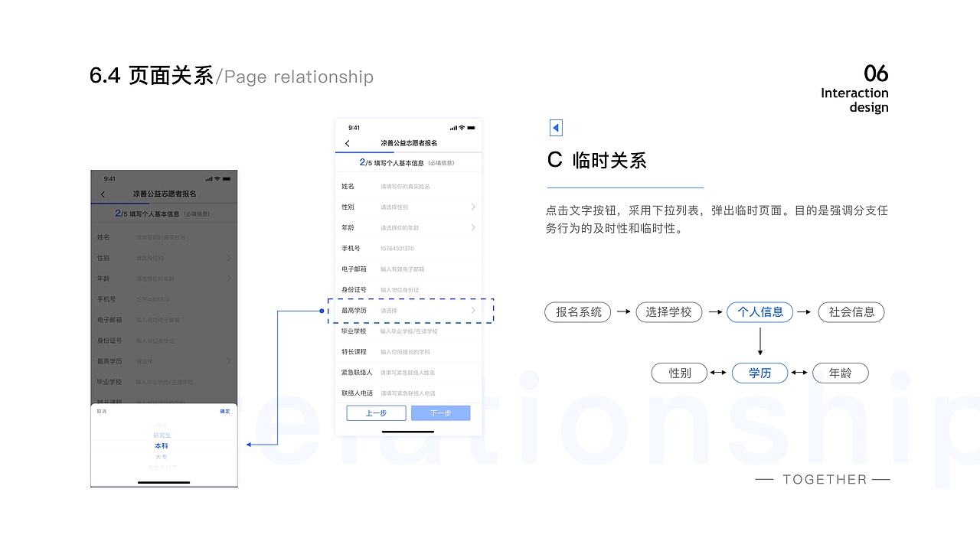Expand the 年龄 chevron in the dimmed phone

[x=229, y=279]
